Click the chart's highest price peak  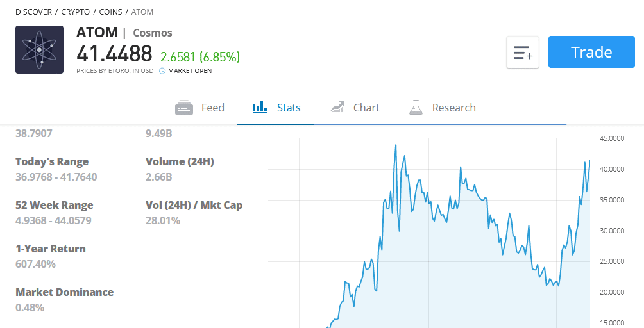(x=396, y=145)
